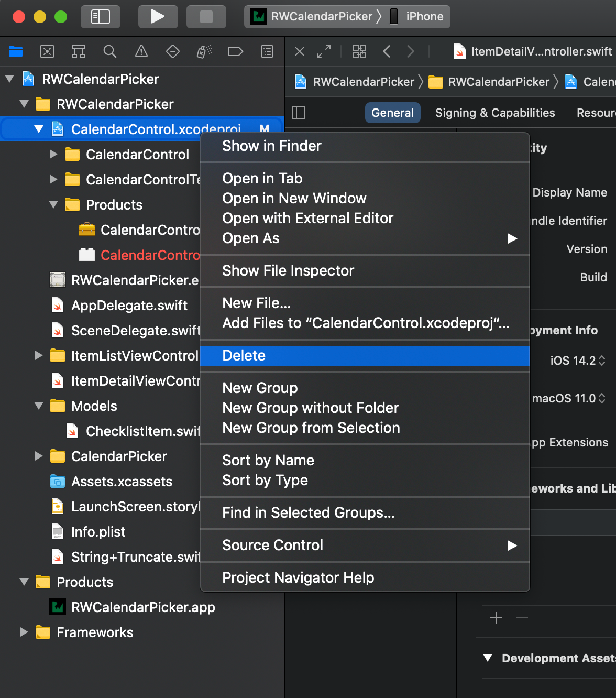Stop the running task with the Stop button
Screen dimensions: 616x698
coord(206,17)
